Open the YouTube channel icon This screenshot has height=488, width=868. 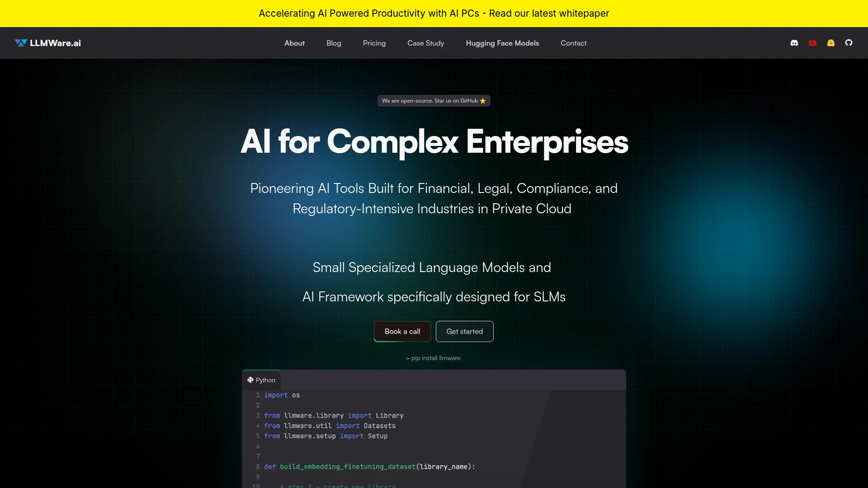pos(812,43)
